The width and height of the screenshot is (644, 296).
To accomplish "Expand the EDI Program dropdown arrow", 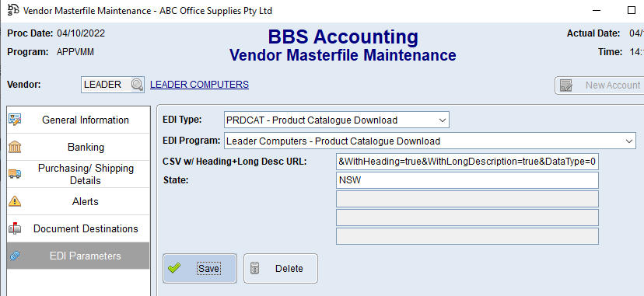I will pos(628,141).
